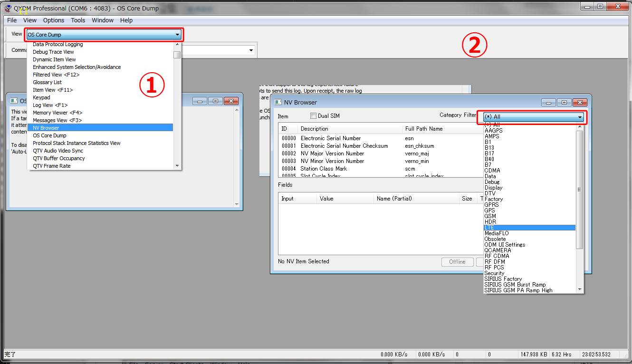Click the OS Core Dump view combo box
Image resolution: width=632 pixels, height=364 pixels.
coord(104,35)
